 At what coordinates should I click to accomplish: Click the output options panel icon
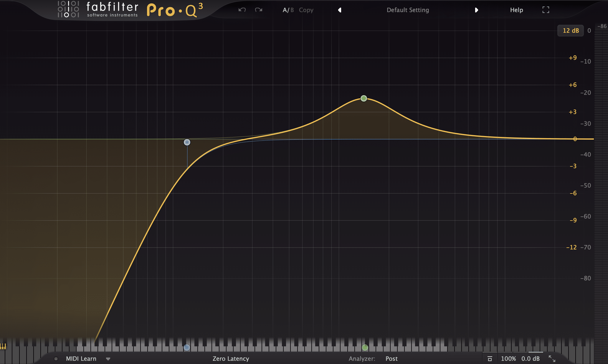(490, 359)
